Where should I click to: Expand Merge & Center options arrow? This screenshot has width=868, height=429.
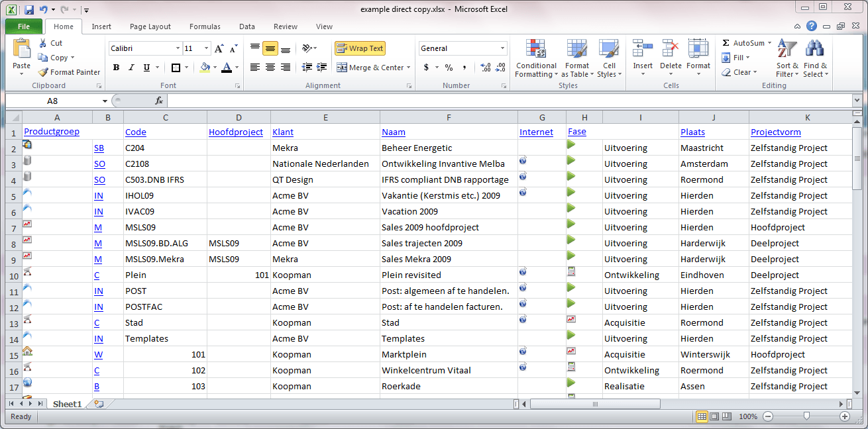[x=408, y=68]
